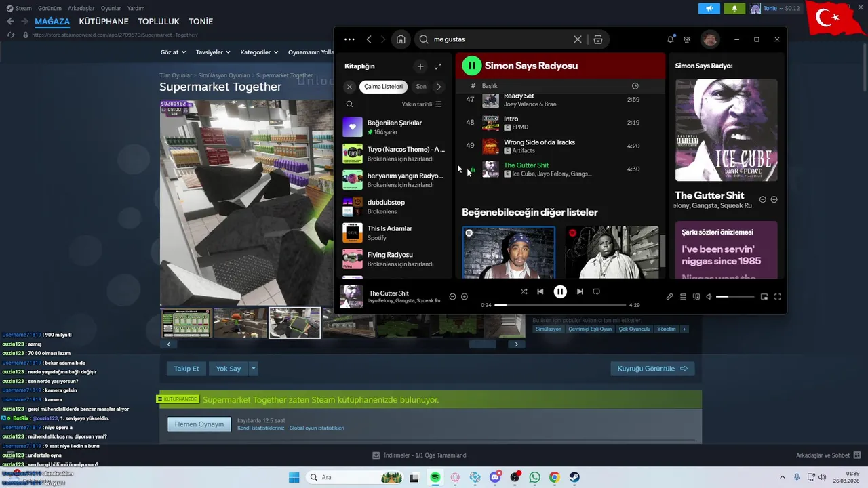
Task: Switch to KÜTÜPHANE tab
Action: pos(104,22)
